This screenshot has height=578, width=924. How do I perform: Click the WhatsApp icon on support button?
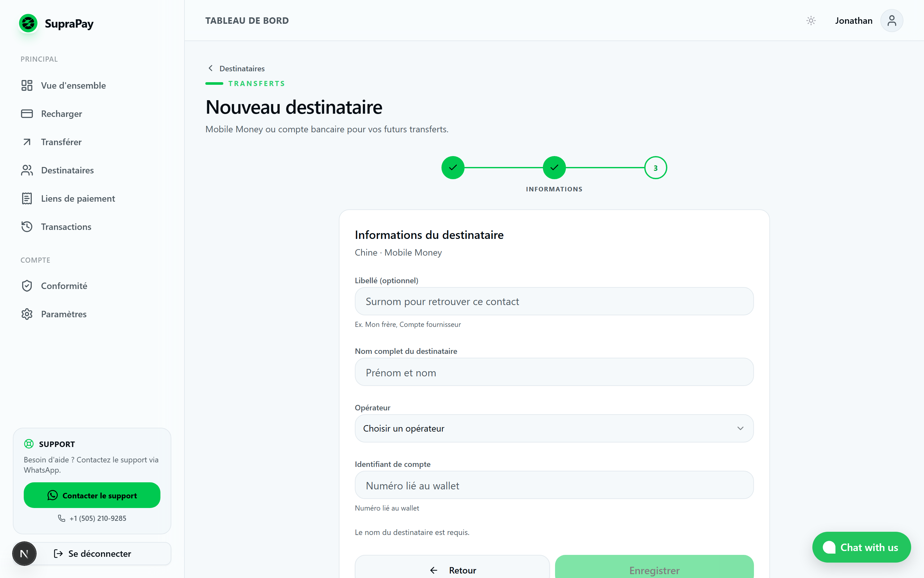pyautogui.click(x=52, y=495)
